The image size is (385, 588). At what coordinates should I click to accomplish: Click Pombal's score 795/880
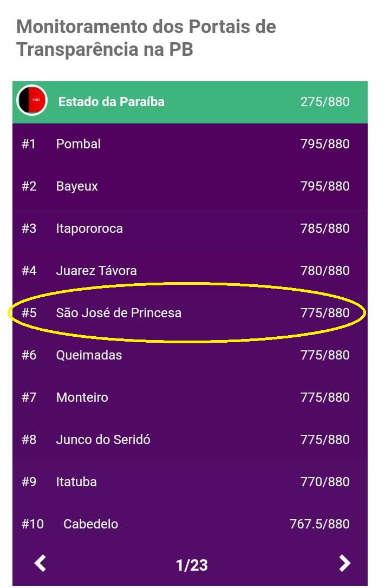(325, 144)
